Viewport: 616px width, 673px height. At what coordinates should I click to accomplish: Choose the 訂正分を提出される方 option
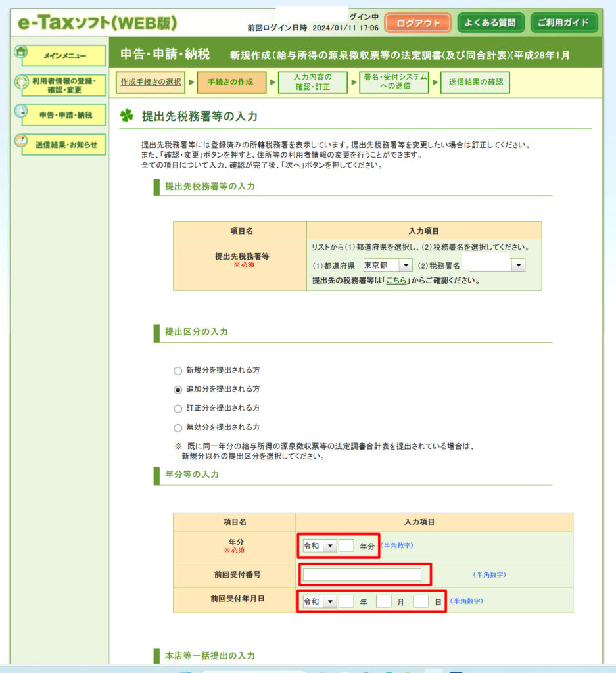click(178, 408)
